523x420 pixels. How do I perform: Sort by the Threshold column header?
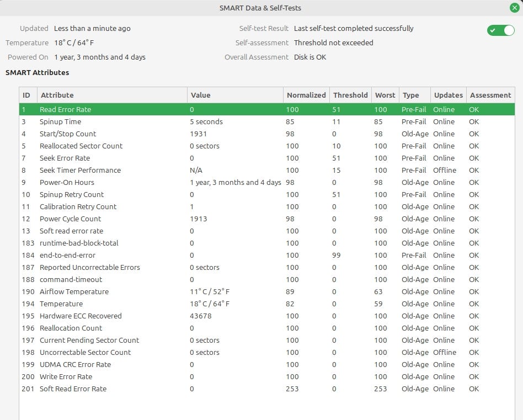pos(350,95)
